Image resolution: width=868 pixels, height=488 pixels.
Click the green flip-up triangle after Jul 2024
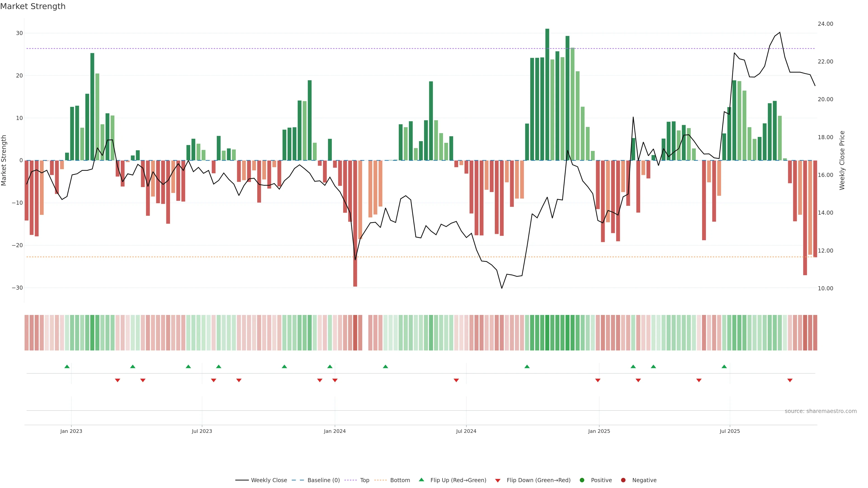(x=527, y=366)
